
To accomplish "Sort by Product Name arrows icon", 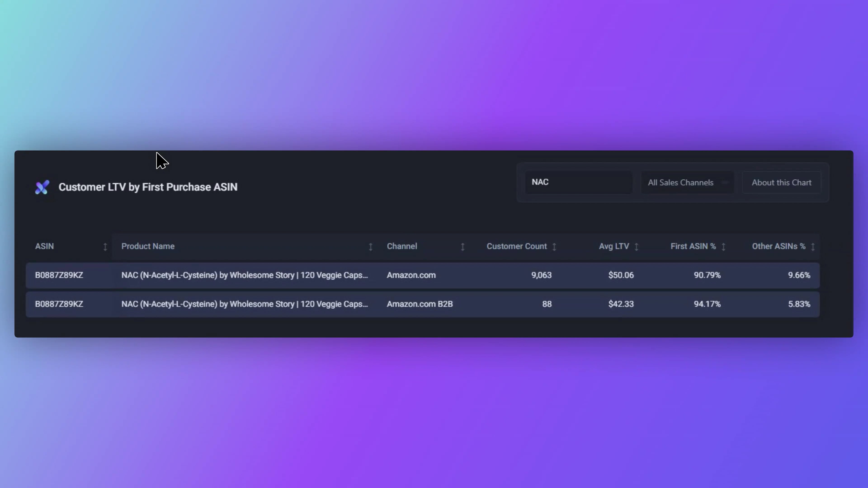I will 370,247.
